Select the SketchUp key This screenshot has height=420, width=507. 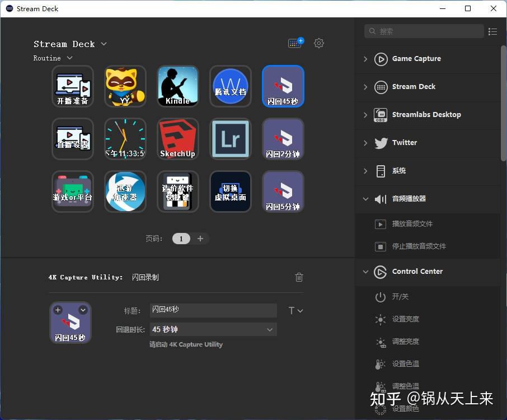pyautogui.click(x=178, y=139)
